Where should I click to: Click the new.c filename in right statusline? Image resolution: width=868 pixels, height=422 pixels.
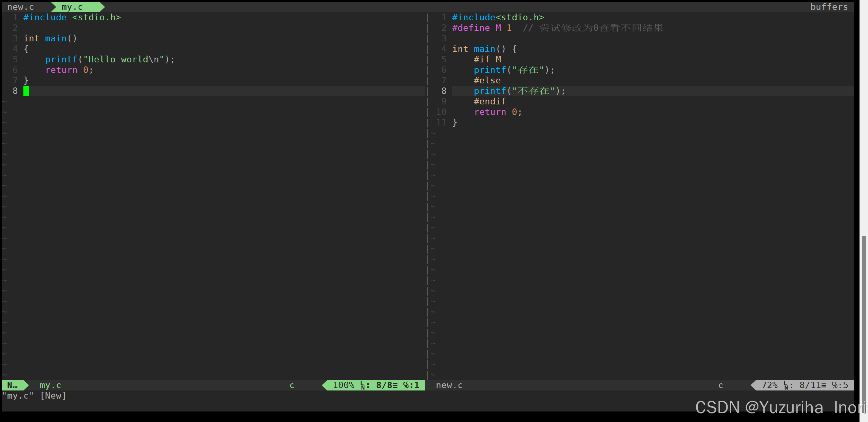pos(449,385)
